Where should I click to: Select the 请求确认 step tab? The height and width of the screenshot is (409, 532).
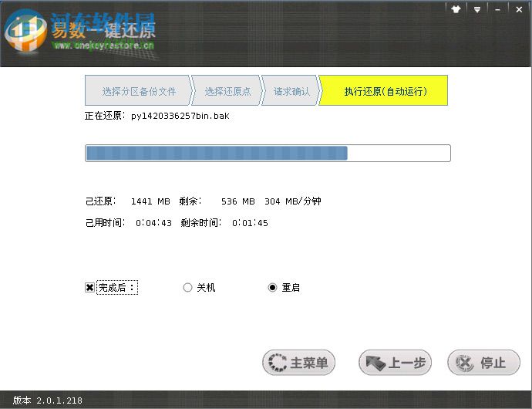click(x=291, y=90)
